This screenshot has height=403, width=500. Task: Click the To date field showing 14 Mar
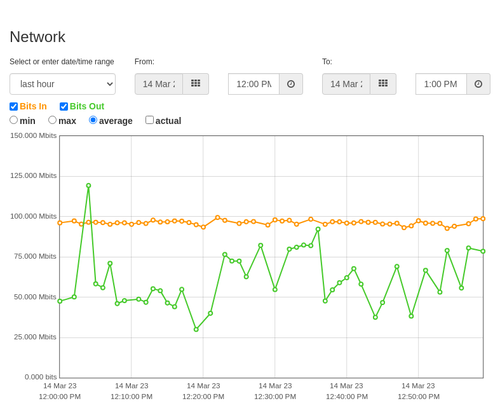(346, 84)
